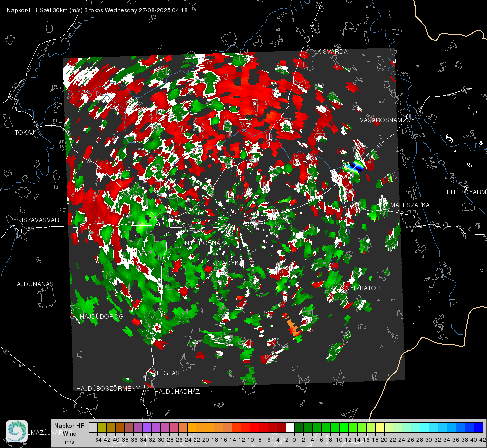The image size is (487, 448).
Task: Click the grey first swatch of the legend
Action: [93, 427]
